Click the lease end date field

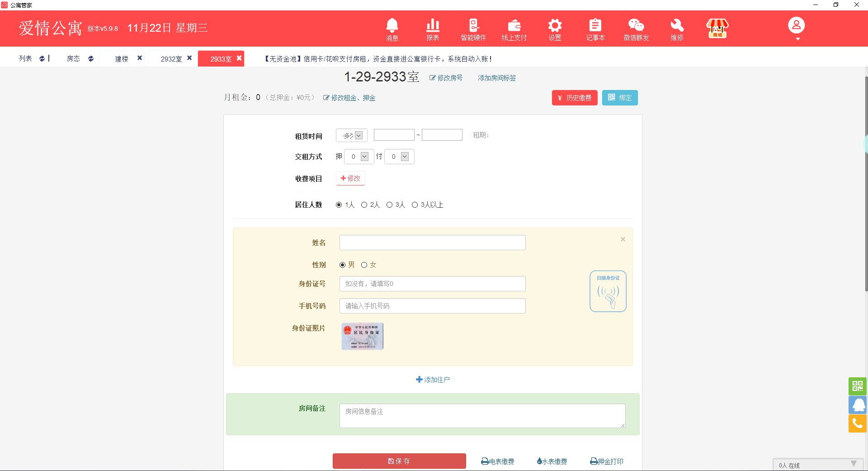click(442, 135)
